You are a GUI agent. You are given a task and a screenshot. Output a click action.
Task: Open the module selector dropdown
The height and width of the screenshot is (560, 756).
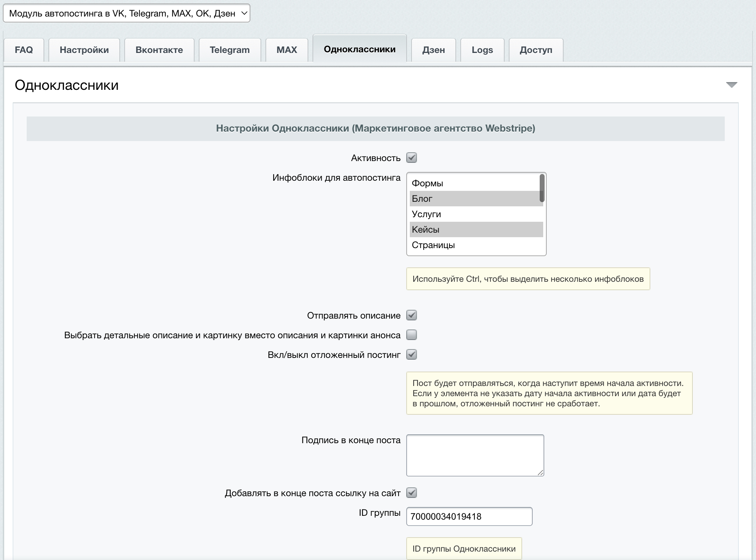[126, 13]
